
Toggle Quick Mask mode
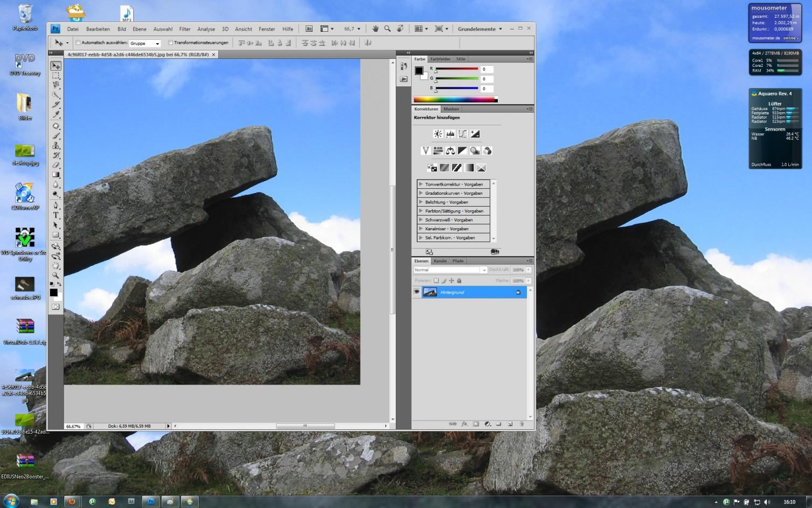55,306
